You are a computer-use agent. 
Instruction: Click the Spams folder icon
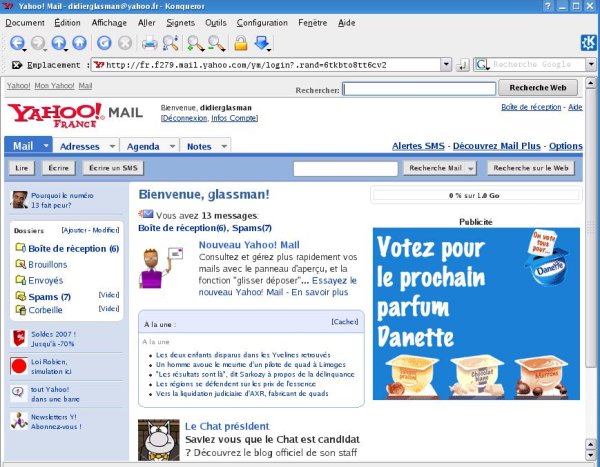tap(21, 296)
